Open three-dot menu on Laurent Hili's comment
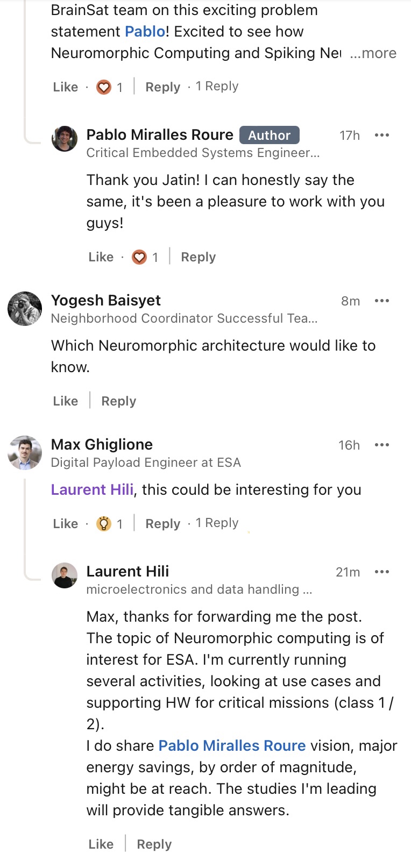Viewport: 411px width, 868px height. pos(381,572)
